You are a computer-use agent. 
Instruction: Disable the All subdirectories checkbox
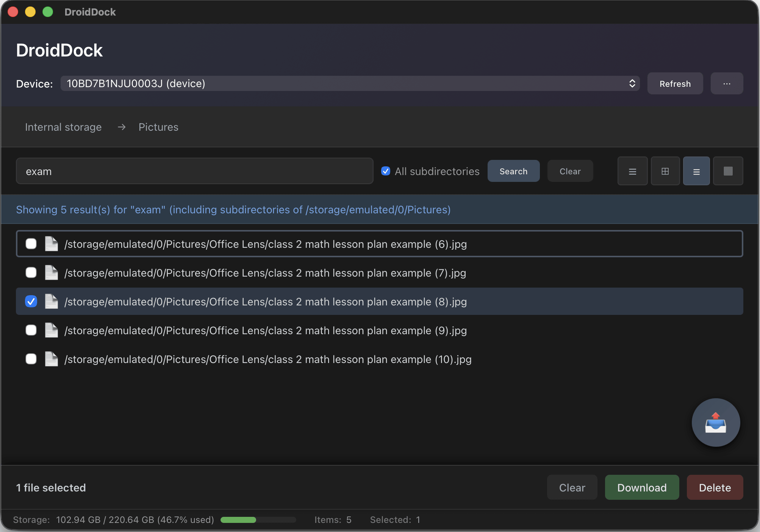point(386,171)
